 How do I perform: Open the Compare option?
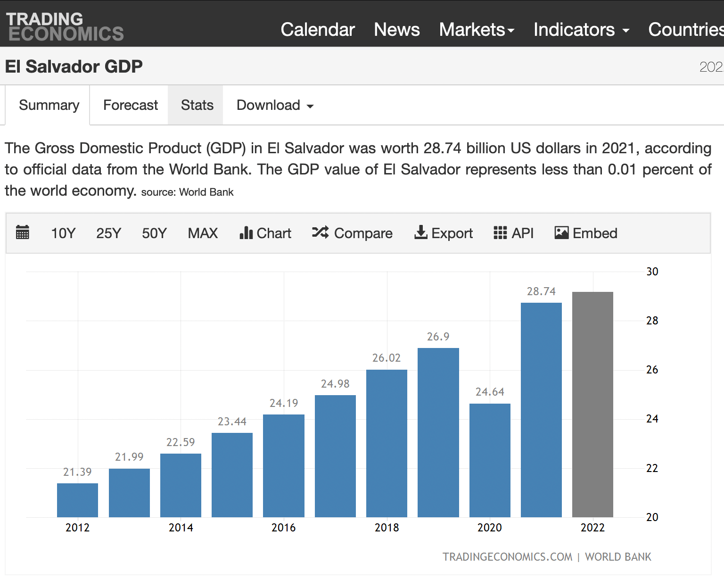click(352, 233)
